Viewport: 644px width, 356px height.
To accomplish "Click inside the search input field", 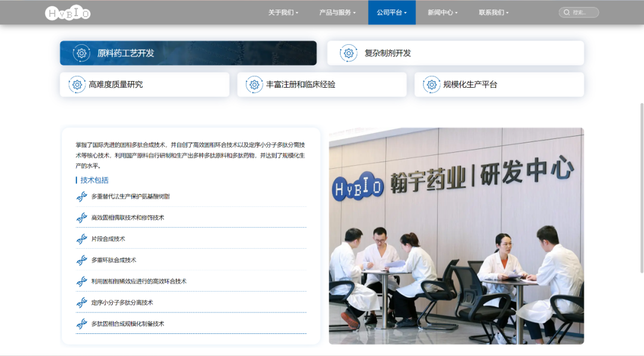I will coord(581,12).
